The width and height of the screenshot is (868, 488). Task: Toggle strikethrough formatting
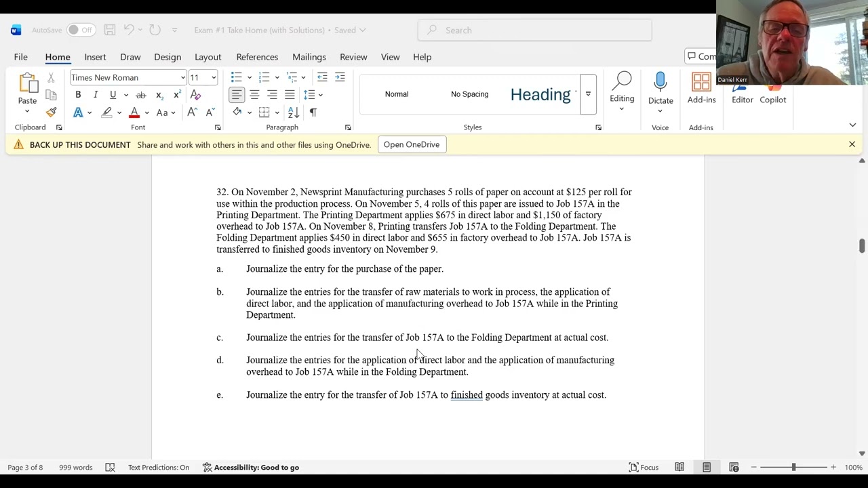coord(141,95)
